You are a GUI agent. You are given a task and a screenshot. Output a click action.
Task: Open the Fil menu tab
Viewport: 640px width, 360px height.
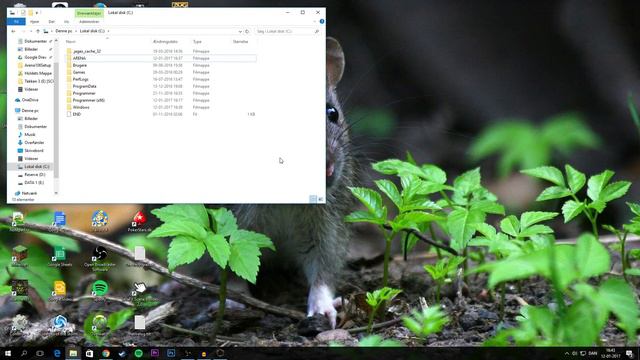click(x=16, y=21)
